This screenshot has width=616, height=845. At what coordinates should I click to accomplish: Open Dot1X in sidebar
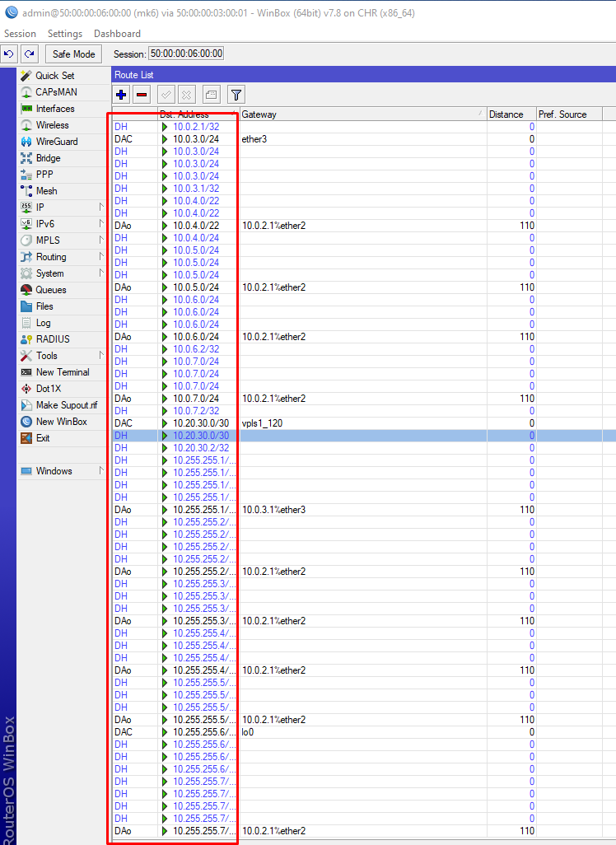pos(62,389)
